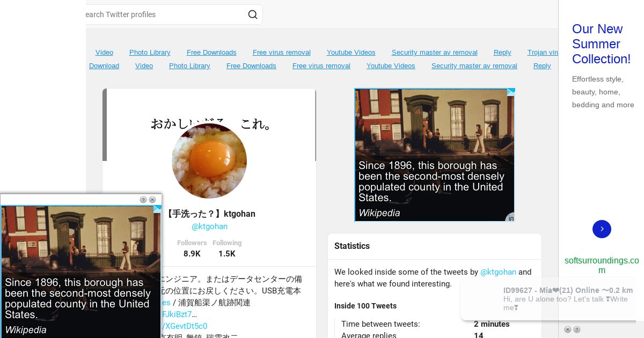The image size is (644, 338).
Task: Open second-row Photo Library link
Action: pyautogui.click(x=189, y=66)
